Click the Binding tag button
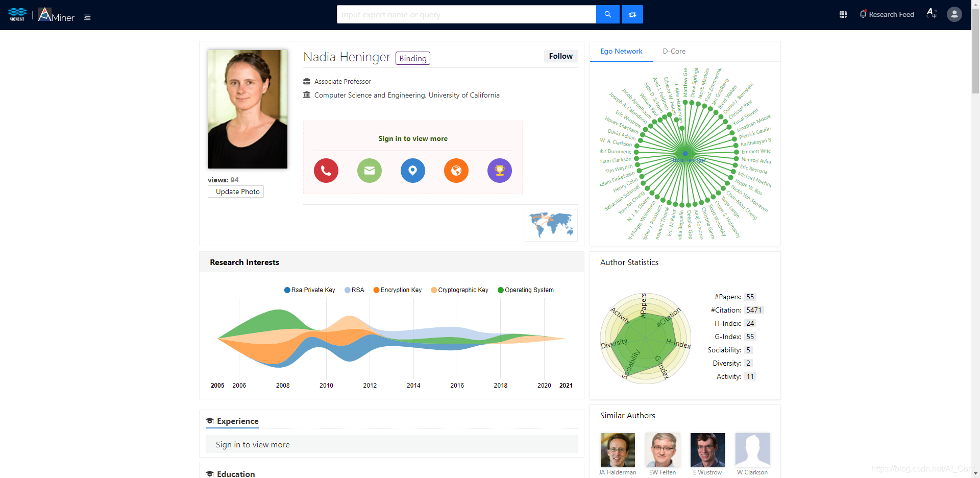Viewport: 980px width, 478px height. (x=413, y=58)
